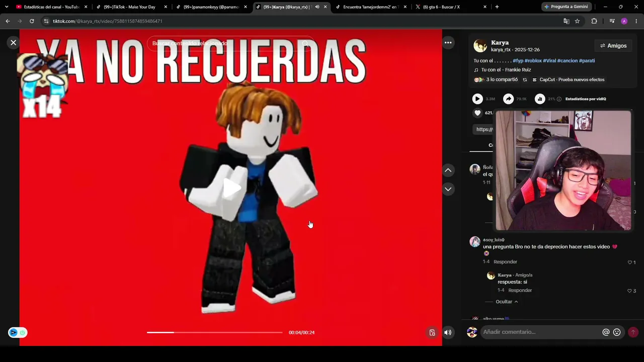644x362 pixels.
Task: Switch to the Encuentra 'lamejordemm2' tab
Action: [370, 7]
